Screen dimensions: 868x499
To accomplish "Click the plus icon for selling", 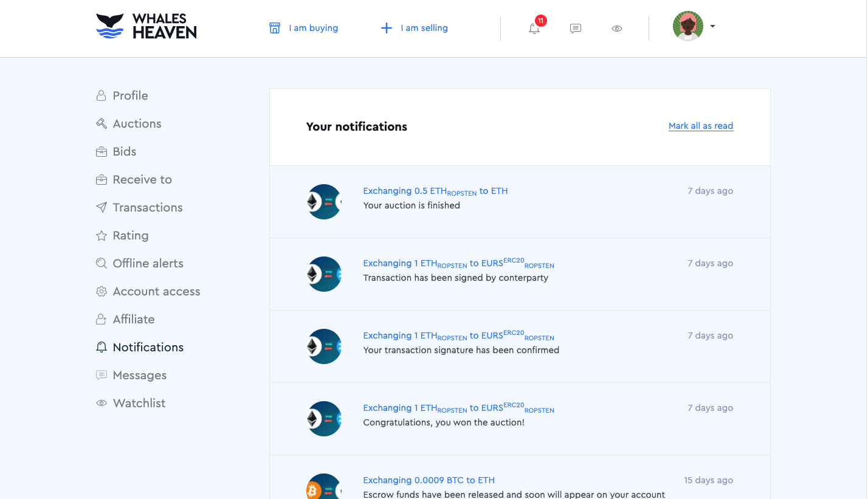I will (386, 28).
